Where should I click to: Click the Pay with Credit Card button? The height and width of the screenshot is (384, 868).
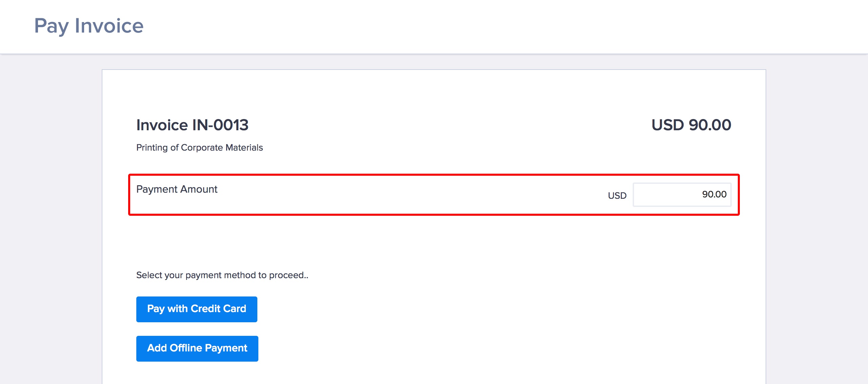click(x=197, y=309)
